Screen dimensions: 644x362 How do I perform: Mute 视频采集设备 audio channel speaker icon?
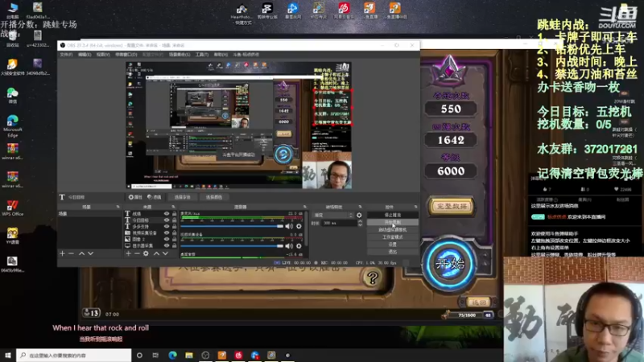click(x=289, y=246)
